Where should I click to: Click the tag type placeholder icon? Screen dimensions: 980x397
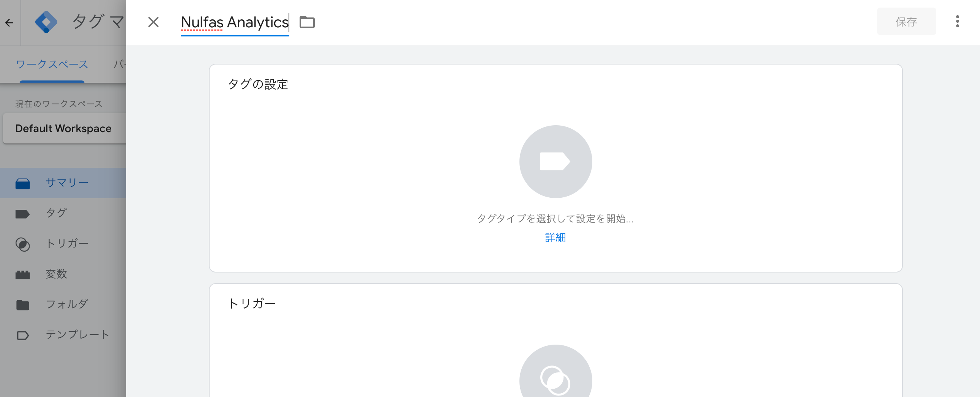(x=555, y=162)
